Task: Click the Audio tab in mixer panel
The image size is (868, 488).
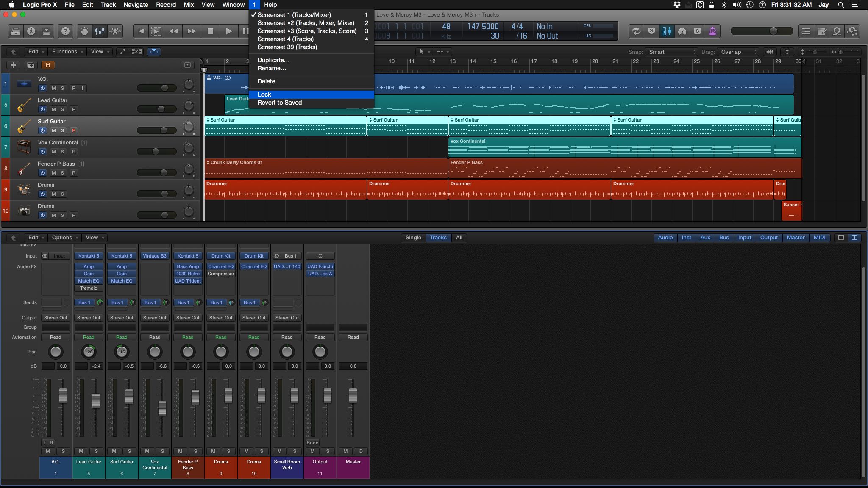Action: (665, 237)
